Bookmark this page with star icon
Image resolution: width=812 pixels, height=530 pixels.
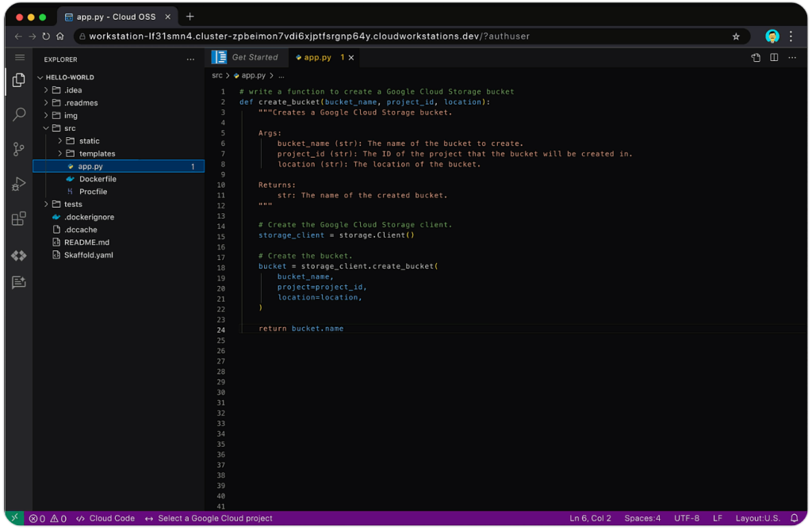[x=736, y=36]
